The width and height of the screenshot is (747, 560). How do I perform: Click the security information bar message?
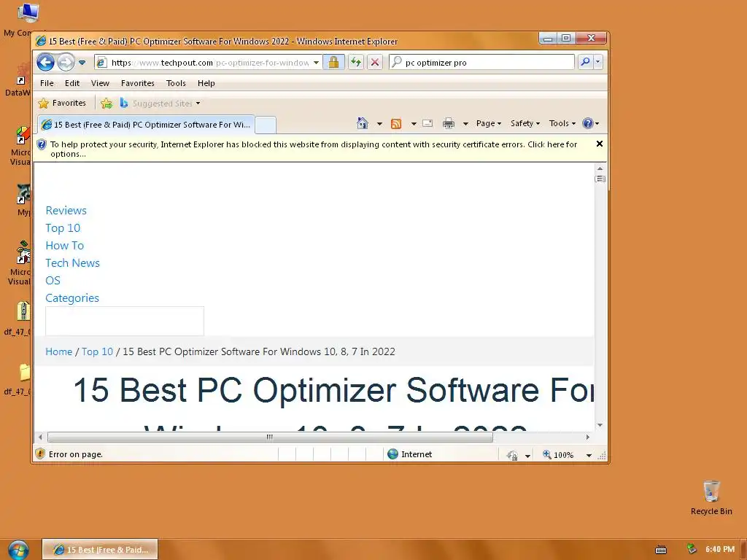tap(314, 149)
